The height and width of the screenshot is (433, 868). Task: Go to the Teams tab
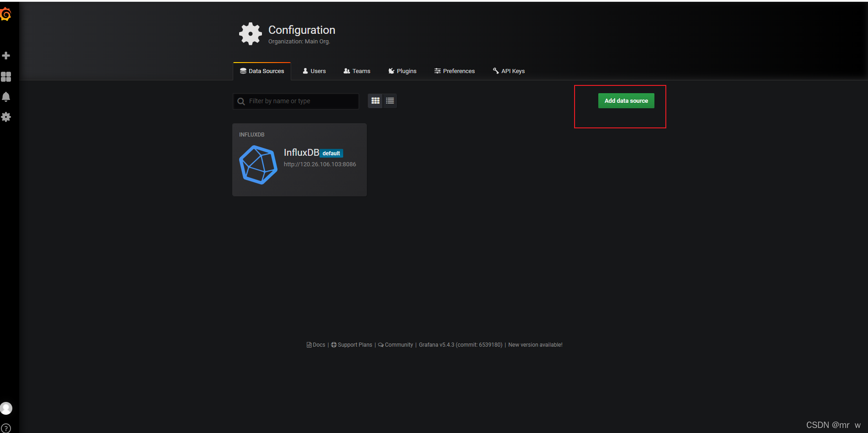357,71
